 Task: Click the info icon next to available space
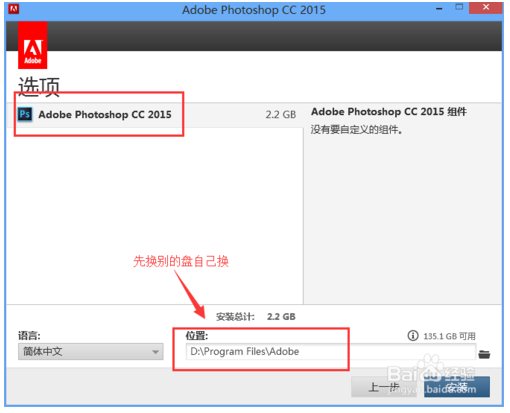413,335
